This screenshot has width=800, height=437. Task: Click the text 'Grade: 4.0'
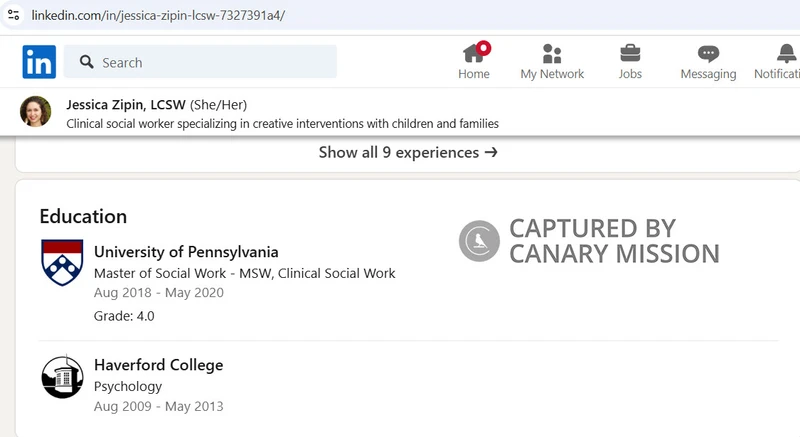click(124, 316)
